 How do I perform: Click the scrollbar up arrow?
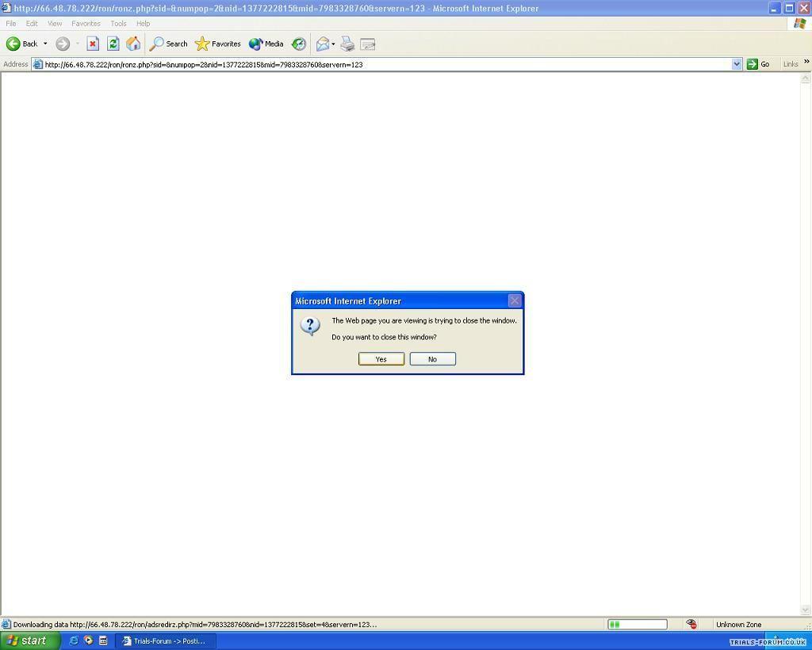(x=806, y=78)
